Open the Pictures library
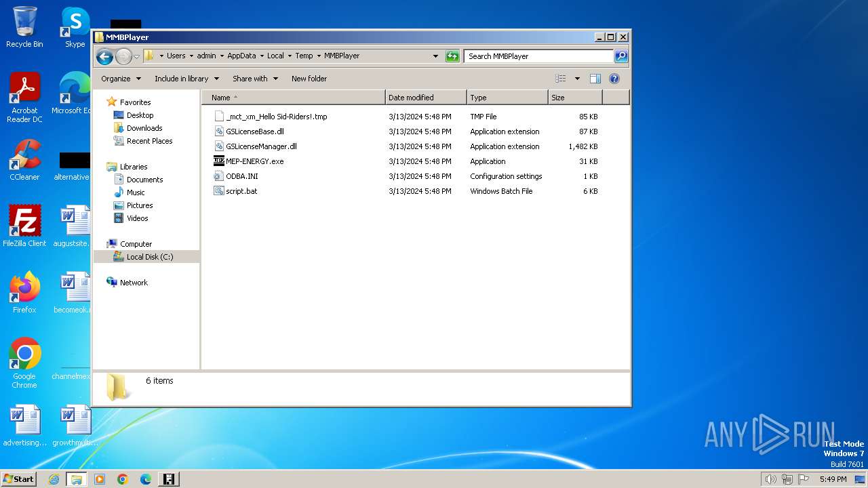This screenshot has height=488, width=868. coord(140,205)
